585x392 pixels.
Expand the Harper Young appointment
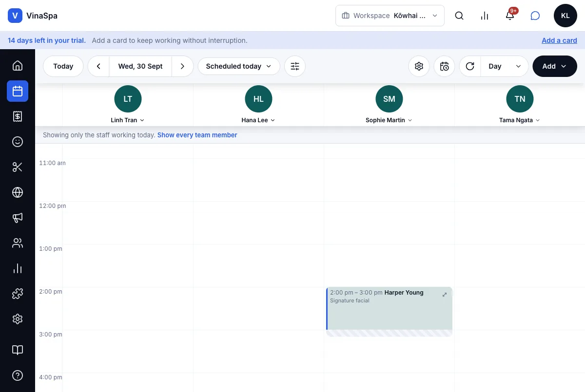pyautogui.click(x=445, y=295)
